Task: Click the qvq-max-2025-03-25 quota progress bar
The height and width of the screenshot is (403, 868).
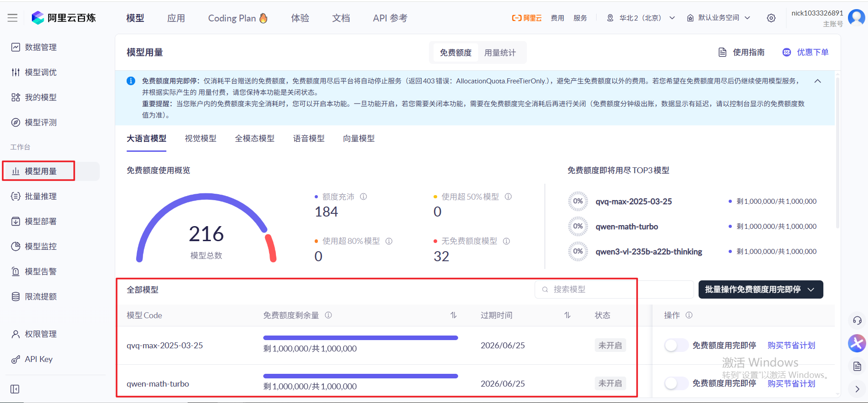Action: coord(361,338)
